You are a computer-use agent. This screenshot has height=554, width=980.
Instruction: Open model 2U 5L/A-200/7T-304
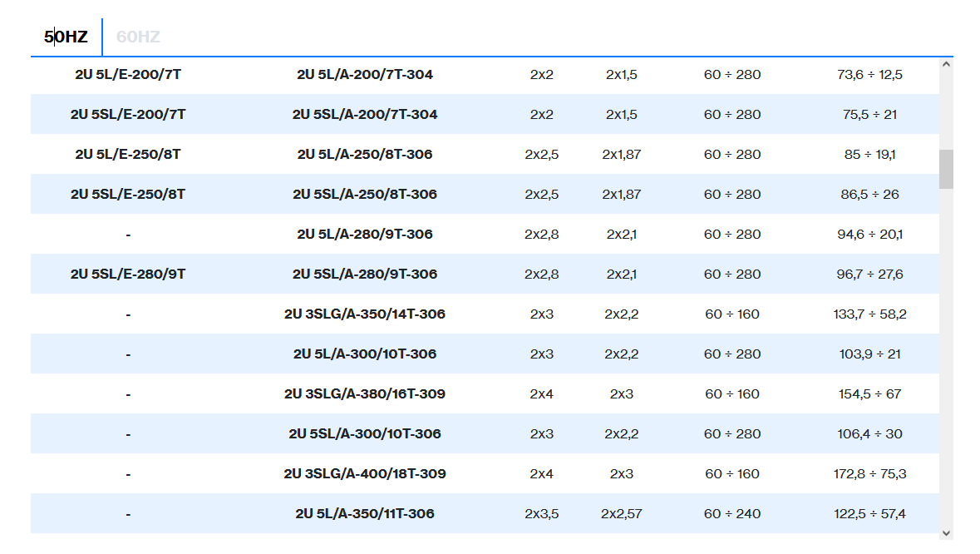point(365,74)
